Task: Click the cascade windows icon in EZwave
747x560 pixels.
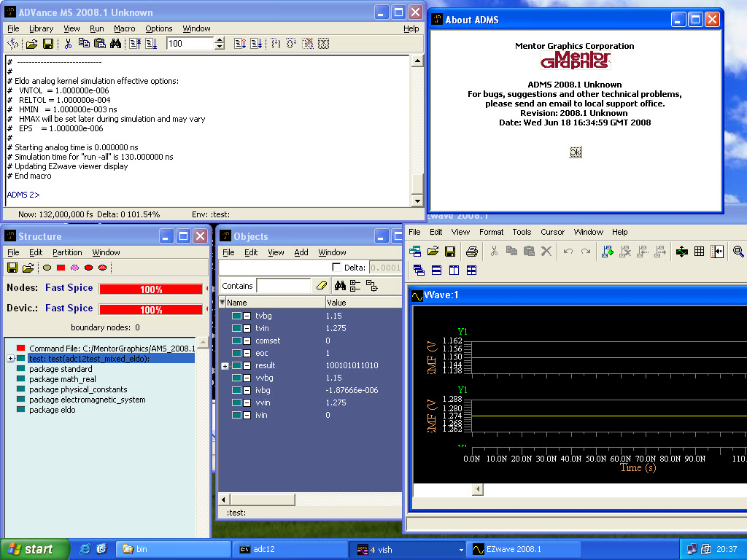Action: point(419,271)
